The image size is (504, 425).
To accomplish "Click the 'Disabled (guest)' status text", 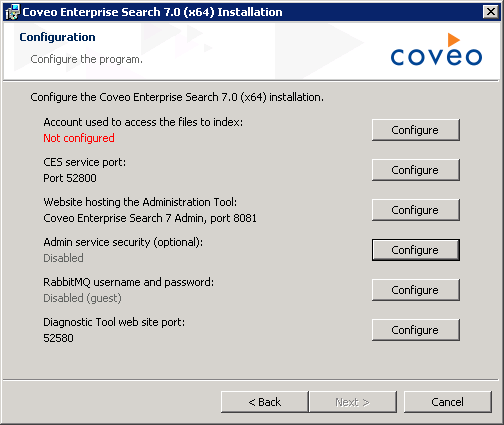I will (82, 298).
